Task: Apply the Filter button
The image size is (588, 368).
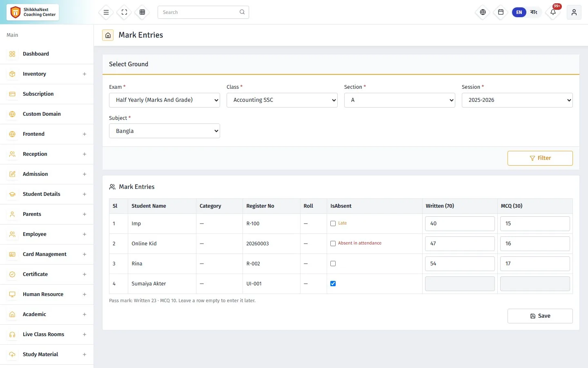Action: [540, 158]
